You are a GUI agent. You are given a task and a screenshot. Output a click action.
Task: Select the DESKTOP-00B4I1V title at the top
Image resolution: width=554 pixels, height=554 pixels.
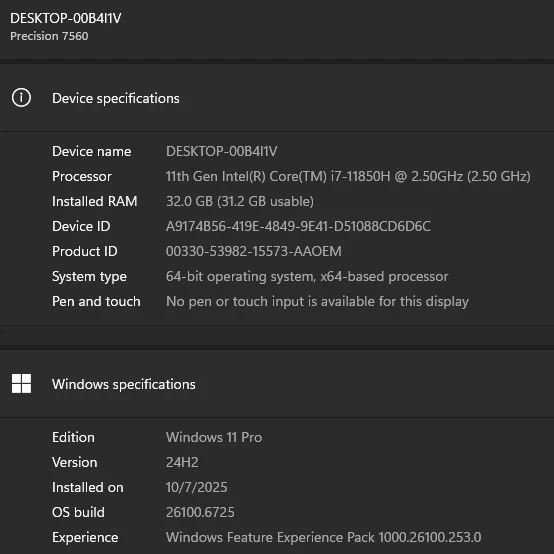coord(66,18)
